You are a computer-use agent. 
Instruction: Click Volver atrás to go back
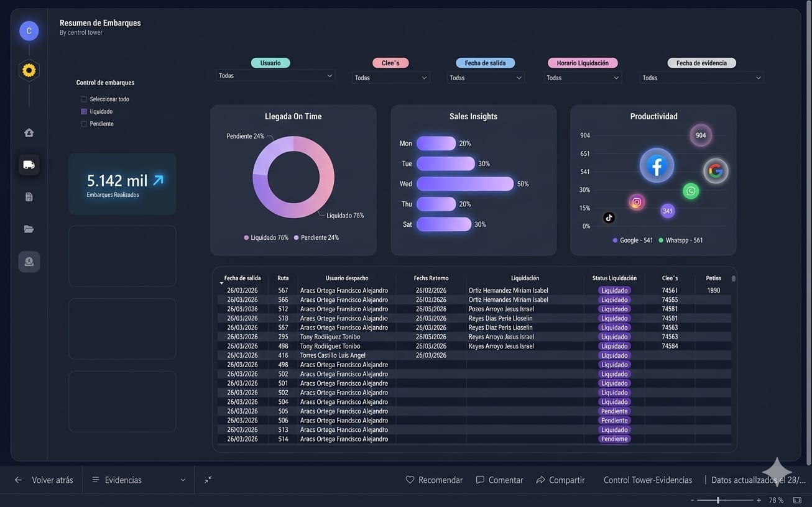[x=44, y=480]
